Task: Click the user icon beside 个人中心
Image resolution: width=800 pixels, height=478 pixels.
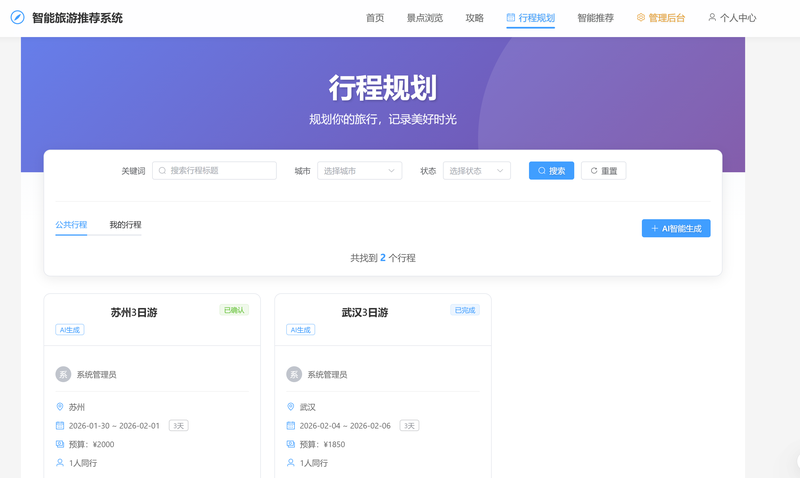Action: tap(712, 17)
